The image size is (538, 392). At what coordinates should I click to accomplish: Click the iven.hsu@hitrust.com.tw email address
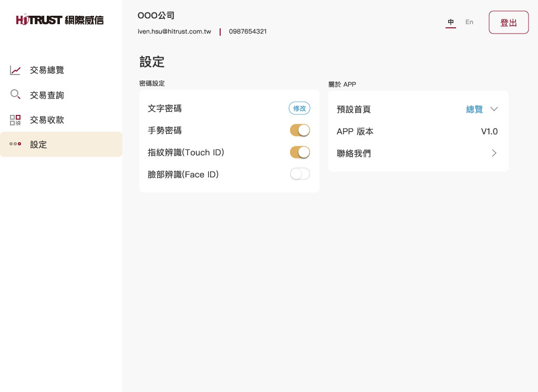[174, 31]
